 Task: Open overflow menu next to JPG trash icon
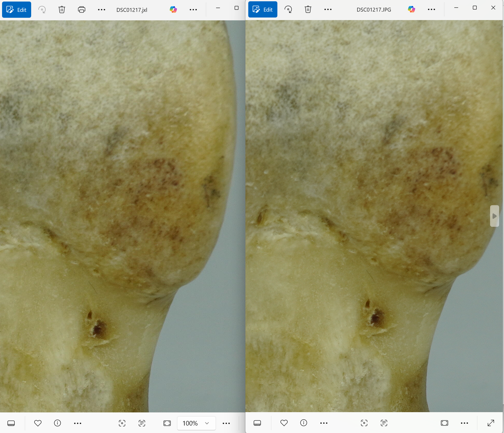click(x=328, y=10)
